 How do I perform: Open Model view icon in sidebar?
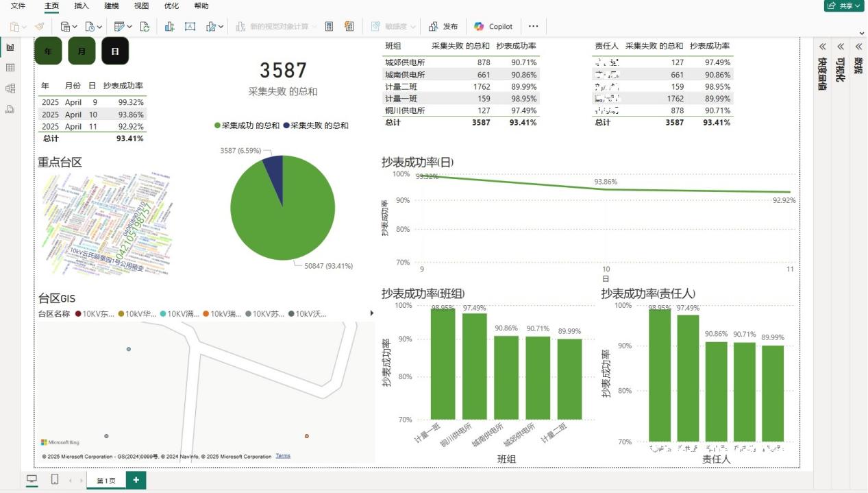(x=10, y=88)
